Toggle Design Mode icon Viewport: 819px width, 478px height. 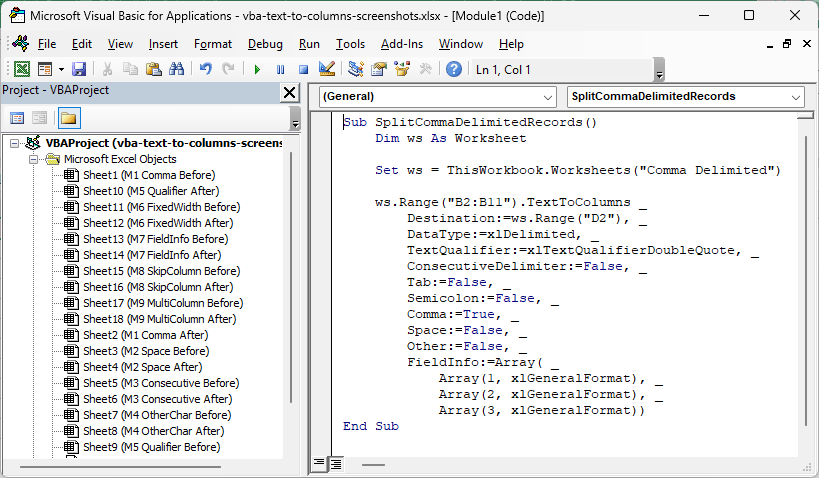click(326, 69)
